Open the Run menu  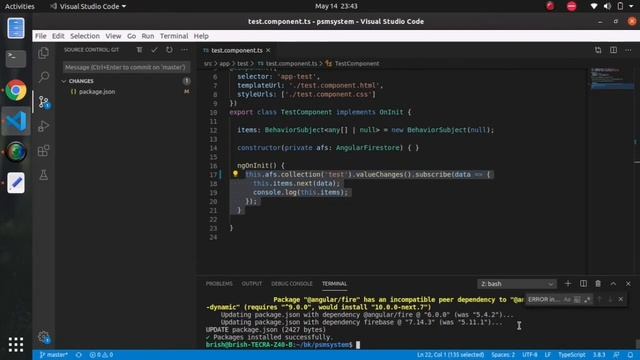[148, 36]
